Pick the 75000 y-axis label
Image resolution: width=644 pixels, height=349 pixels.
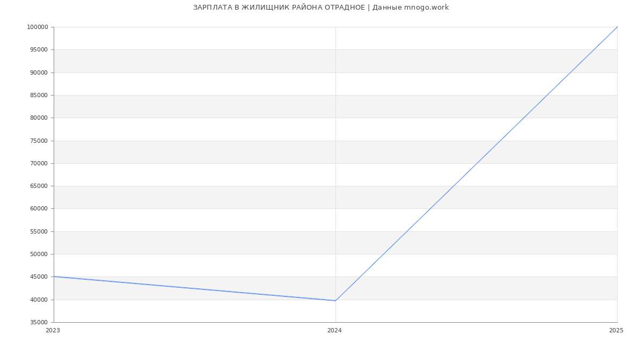pos(39,141)
